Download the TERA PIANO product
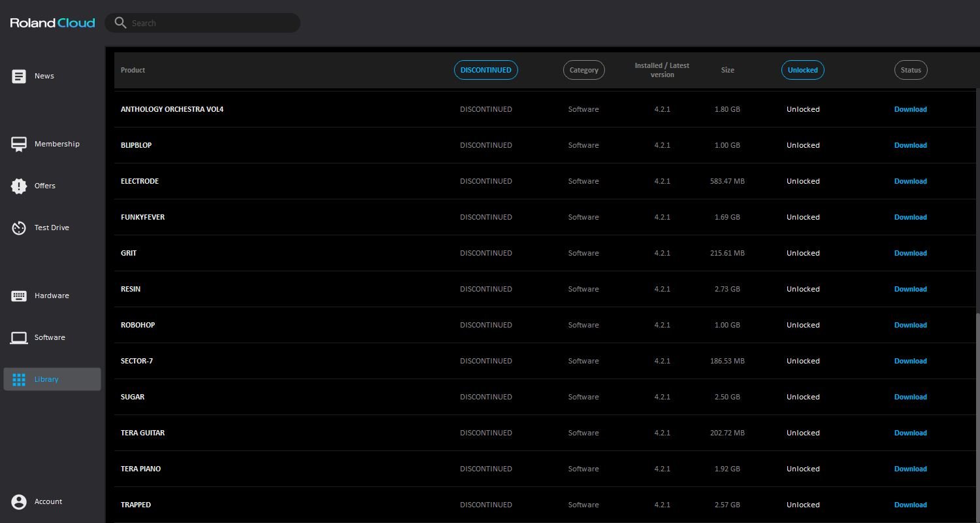Image resolution: width=980 pixels, height=523 pixels. coord(910,469)
